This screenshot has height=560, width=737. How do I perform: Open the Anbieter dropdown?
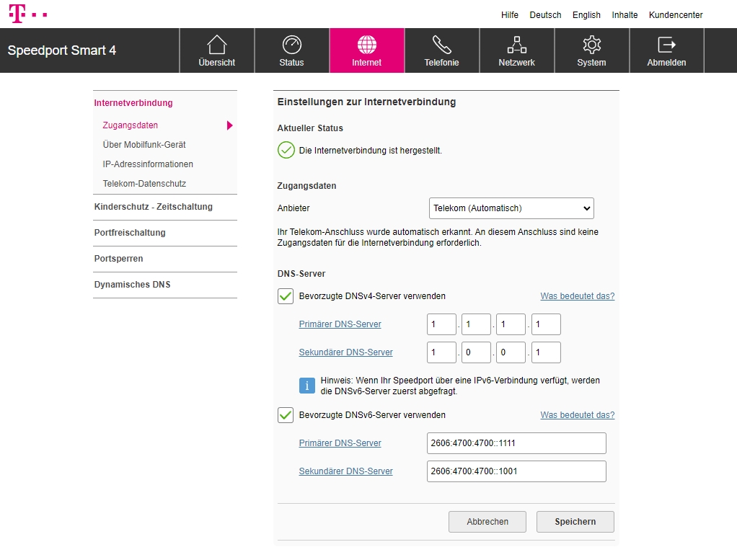(x=511, y=208)
